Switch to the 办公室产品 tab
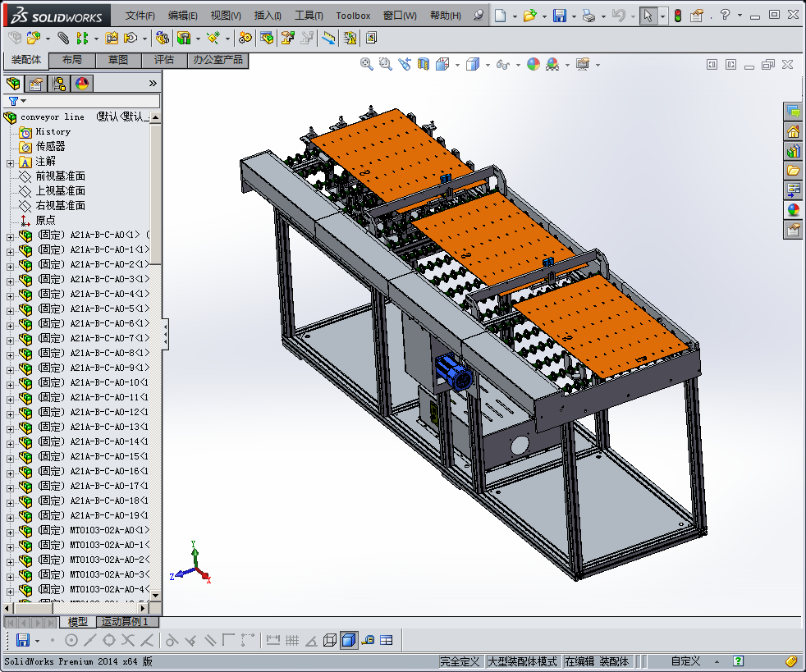 point(218,60)
